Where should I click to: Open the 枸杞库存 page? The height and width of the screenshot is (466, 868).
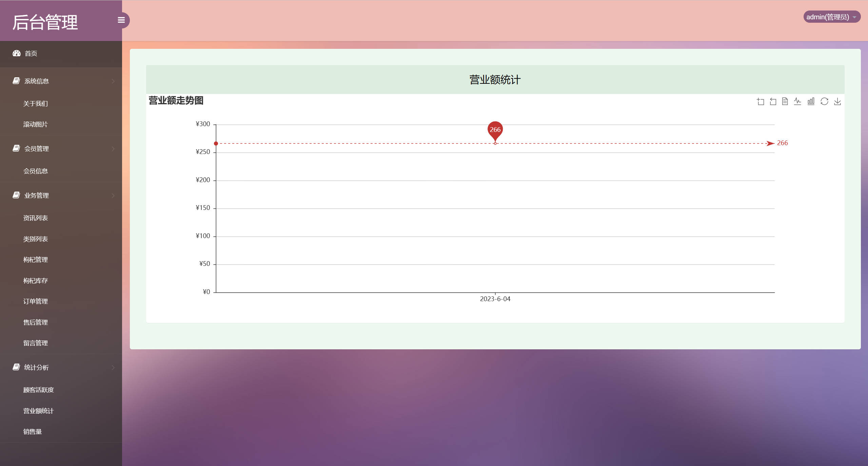click(x=35, y=280)
